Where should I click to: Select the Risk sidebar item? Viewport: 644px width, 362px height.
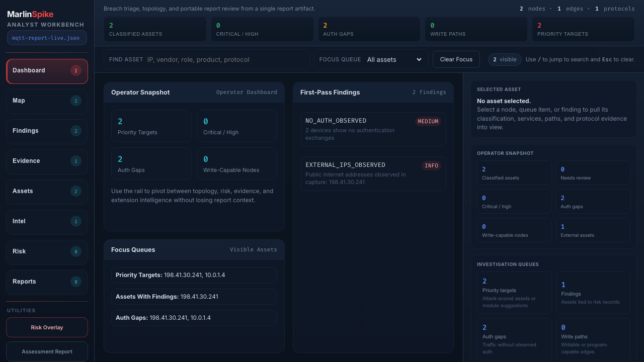[x=47, y=252]
